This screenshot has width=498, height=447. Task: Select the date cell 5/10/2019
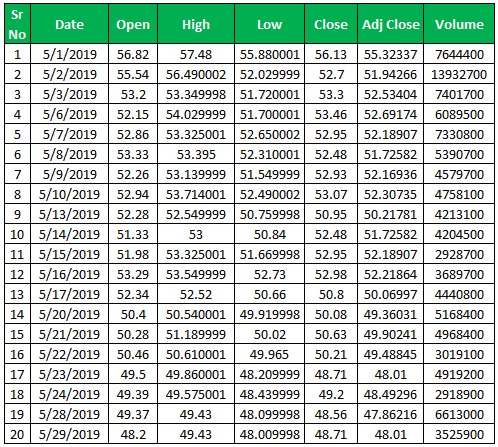click(69, 194)
